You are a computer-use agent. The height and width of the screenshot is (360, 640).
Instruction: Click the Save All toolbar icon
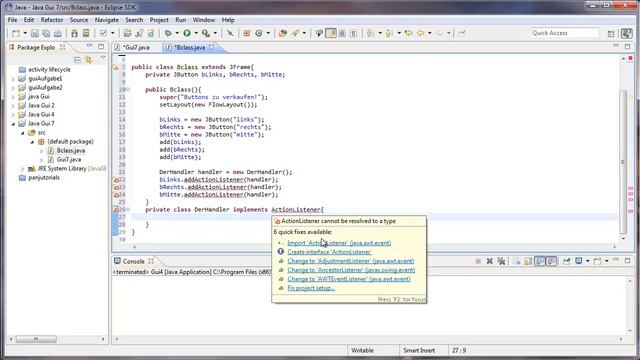[x=46, y=33]
